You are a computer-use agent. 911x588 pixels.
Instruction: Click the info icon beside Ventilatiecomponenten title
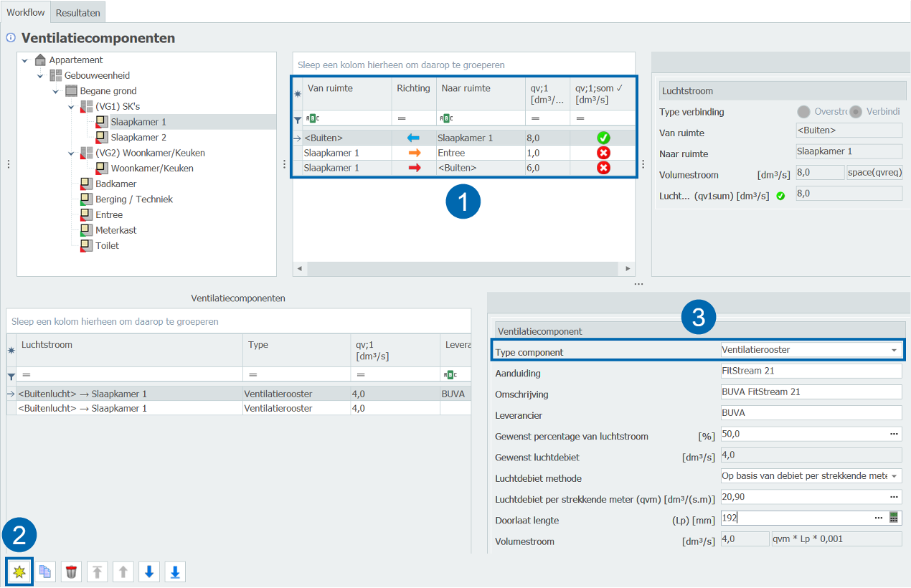11,38
